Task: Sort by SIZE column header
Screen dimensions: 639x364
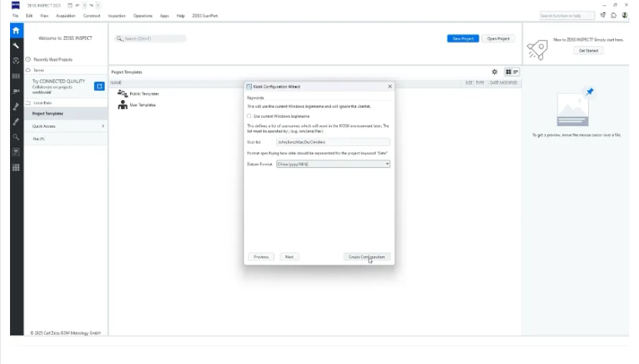Action: (x=469, y=82)
